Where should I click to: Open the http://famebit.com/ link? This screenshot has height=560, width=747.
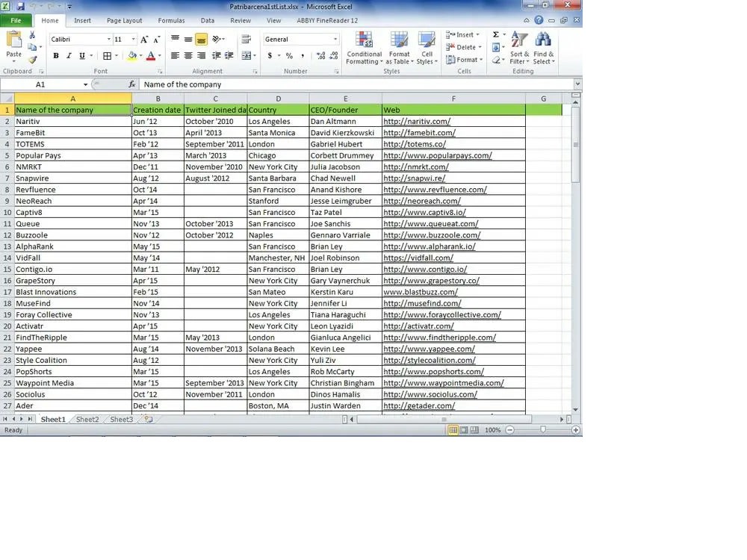click(x=419, y=133)
